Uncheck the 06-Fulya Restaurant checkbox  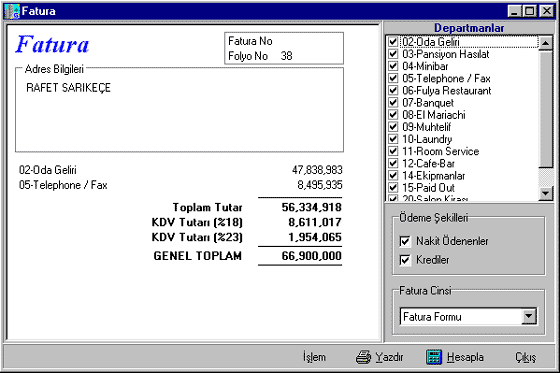point(393,90)
